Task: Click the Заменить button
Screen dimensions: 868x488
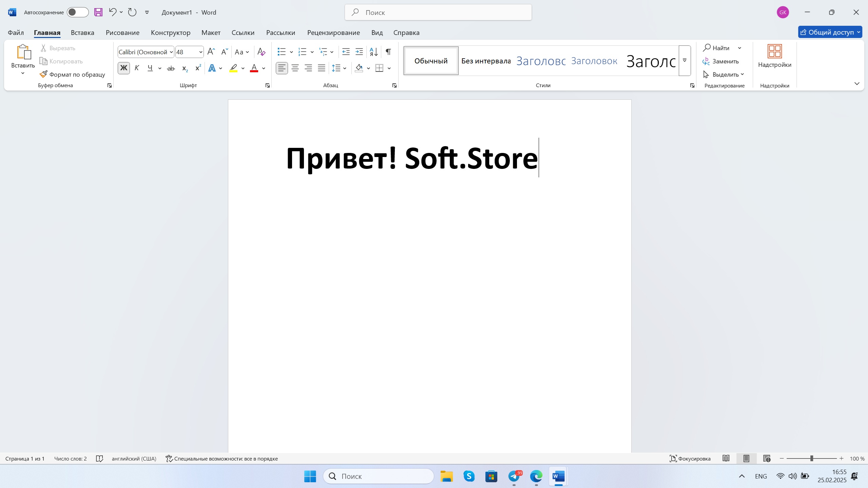Action: tap(721, 61)
